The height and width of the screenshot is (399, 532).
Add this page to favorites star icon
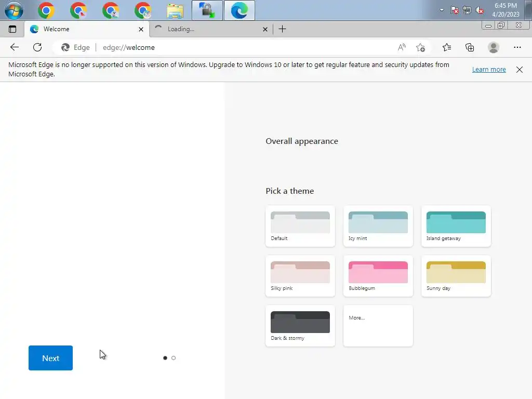coord(420,47)
